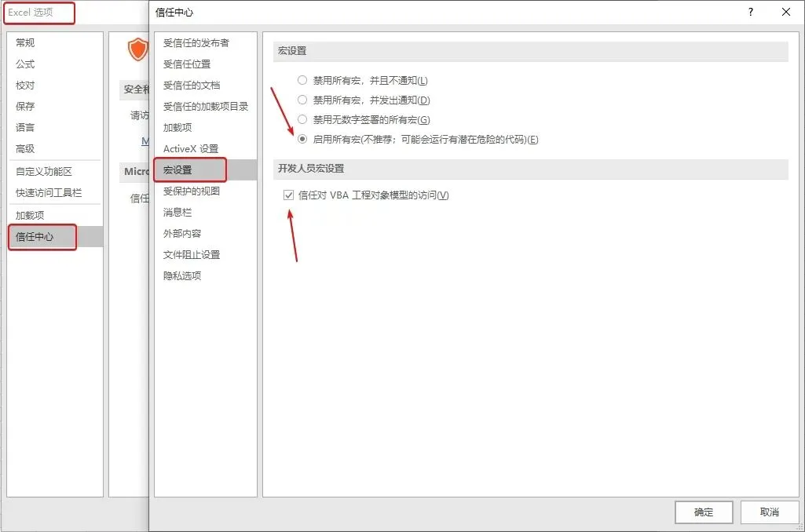Open 受信任的发布者 section
The image size is (805, 532).
pyautogui.click(x=205, y=43)
